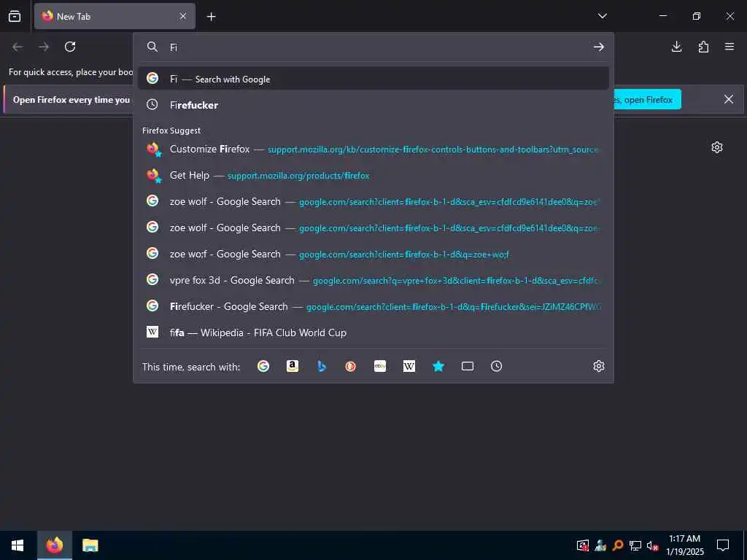
Task: Select the history suggestion with the clock icon
Action: tap(373, 105)
